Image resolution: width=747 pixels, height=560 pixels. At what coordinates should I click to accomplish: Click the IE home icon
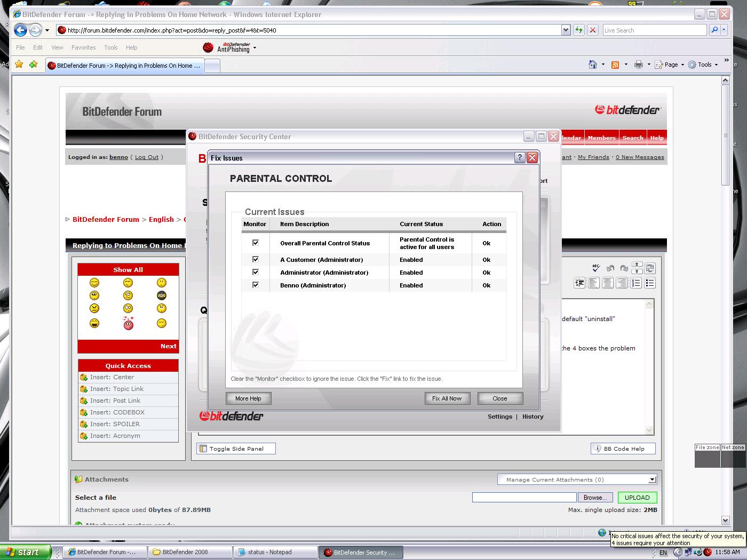593,65
